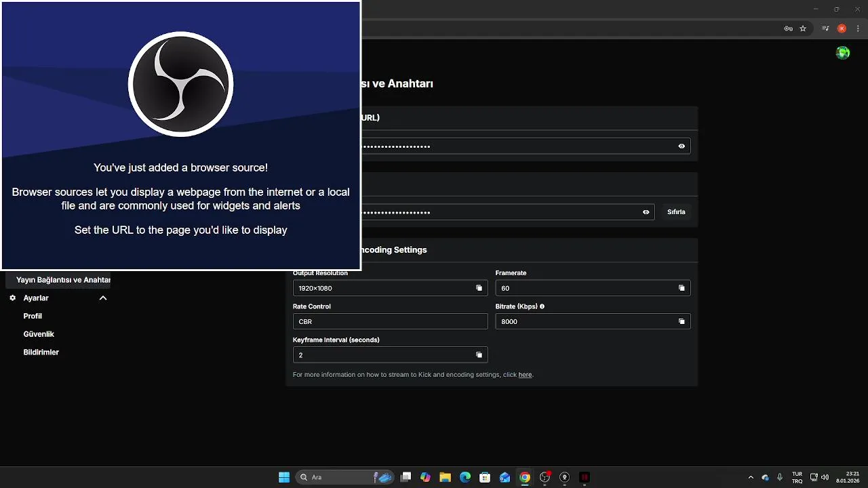Screen dimensions: 868x488
Task: Click the Framerate field
Action: (x=593, y=288)
